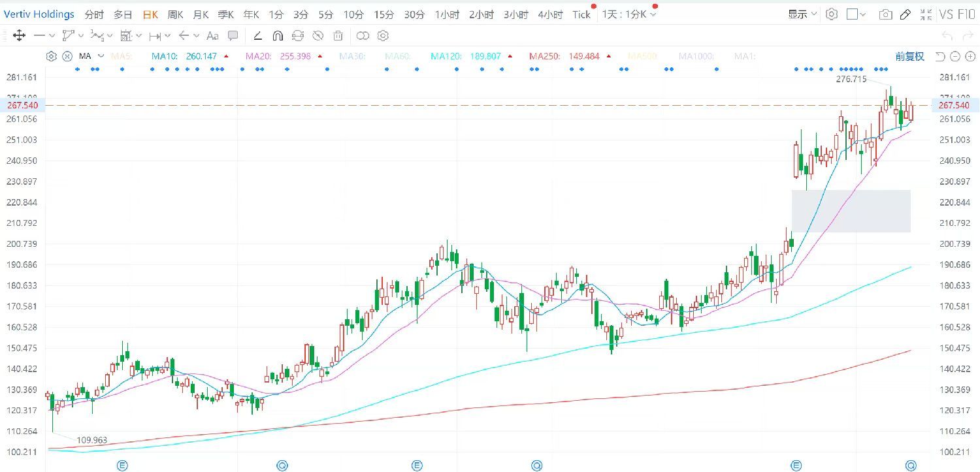980x472 pixels.
Task: Click the 前复权 adjustment link
Action: pos(909,56)
